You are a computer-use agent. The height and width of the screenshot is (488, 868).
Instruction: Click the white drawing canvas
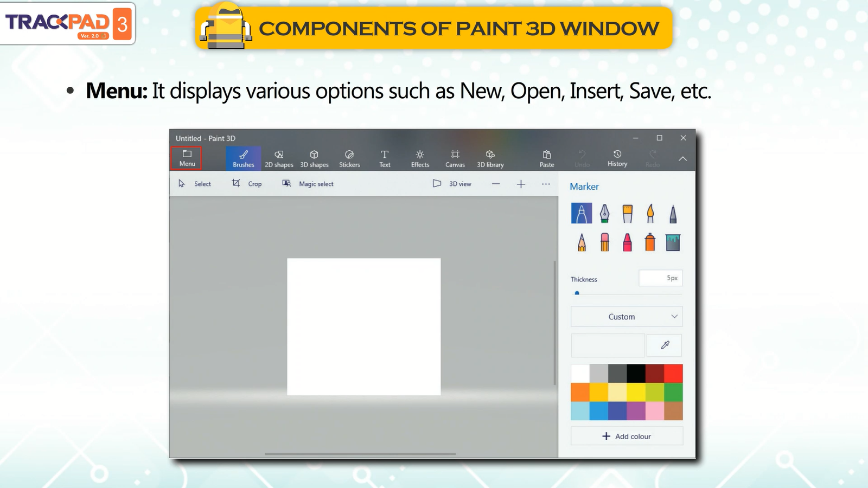click(364, 326)
